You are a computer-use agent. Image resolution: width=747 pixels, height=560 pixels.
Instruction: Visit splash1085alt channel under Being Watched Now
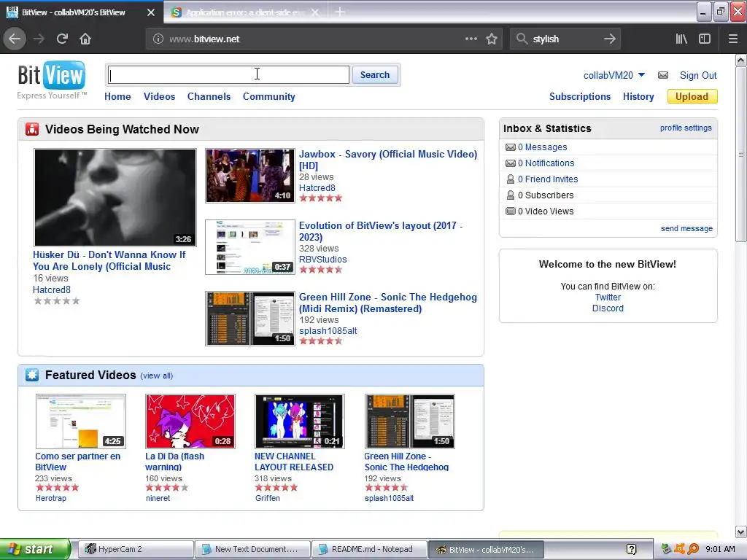328,330
